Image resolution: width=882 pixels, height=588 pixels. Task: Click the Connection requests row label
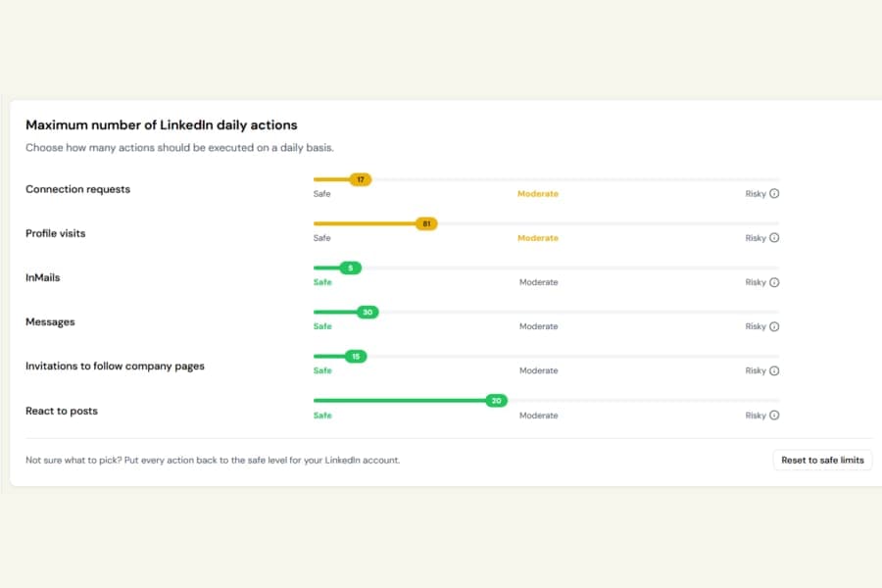coord(77,189)
